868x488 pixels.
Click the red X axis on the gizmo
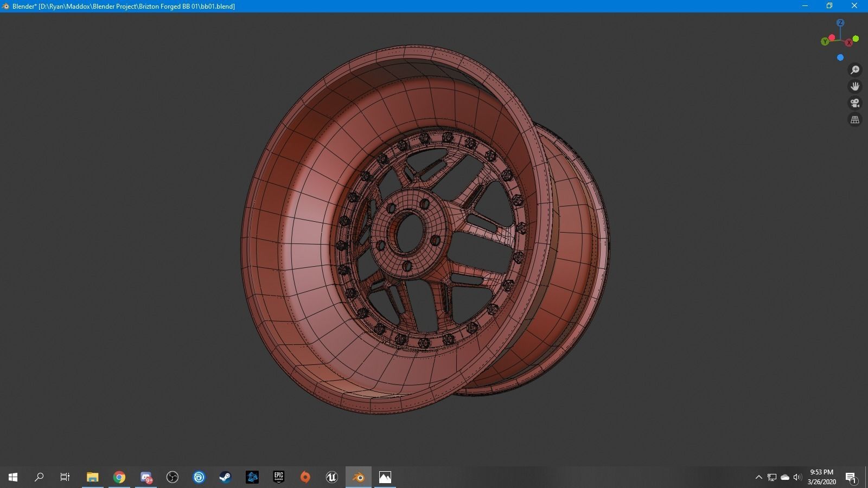(849, 43)
